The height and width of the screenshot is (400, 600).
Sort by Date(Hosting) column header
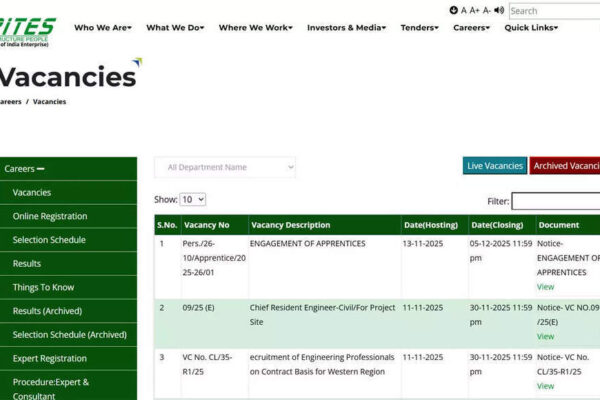[x=435, y=225]
